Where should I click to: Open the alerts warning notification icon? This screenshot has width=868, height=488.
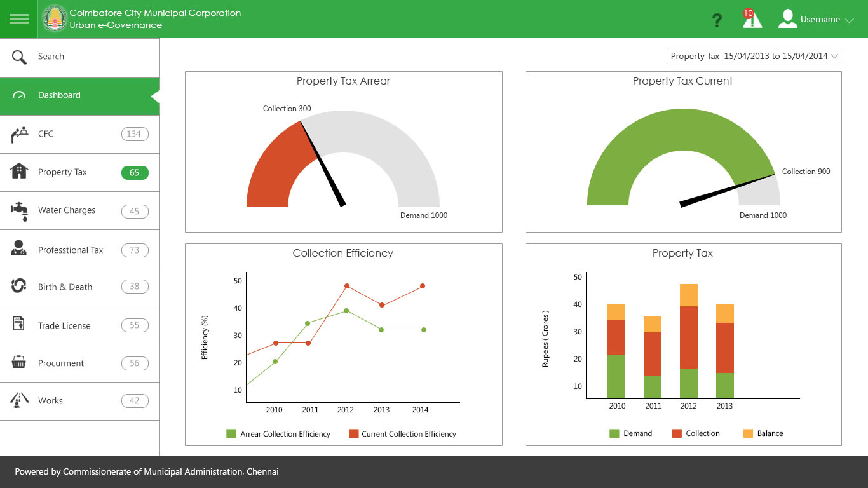click(x=752, y=19)
